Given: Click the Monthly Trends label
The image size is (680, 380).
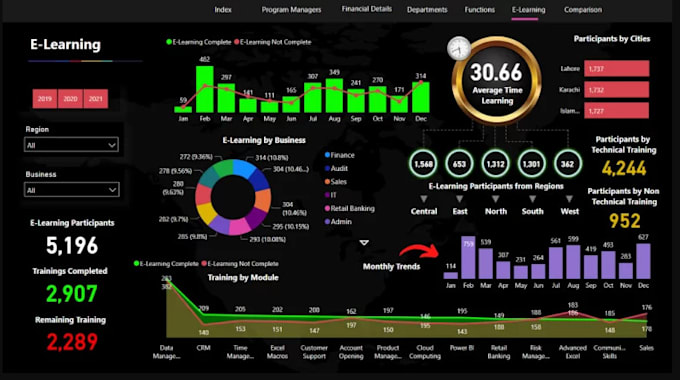Looking at the screenshot, I should (391, 266).
